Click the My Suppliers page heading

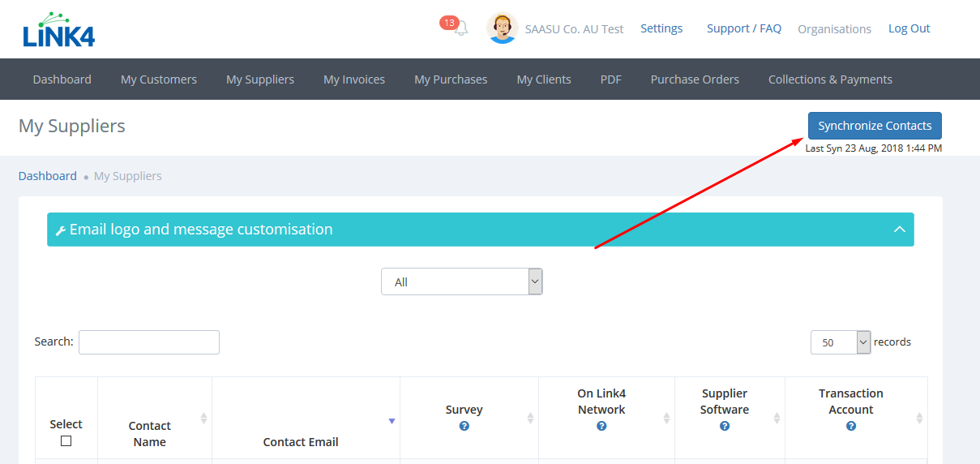pos(72,126)
